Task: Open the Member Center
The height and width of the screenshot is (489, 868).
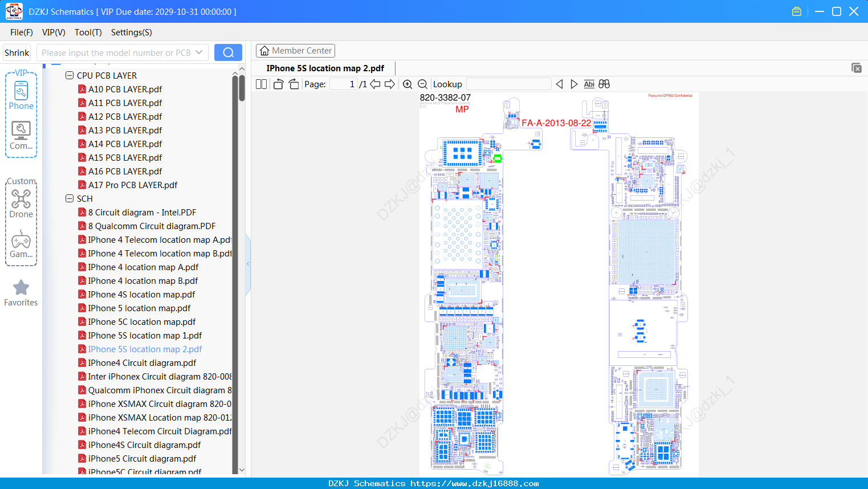Action: pyautogui.click(x=295, y=51)
